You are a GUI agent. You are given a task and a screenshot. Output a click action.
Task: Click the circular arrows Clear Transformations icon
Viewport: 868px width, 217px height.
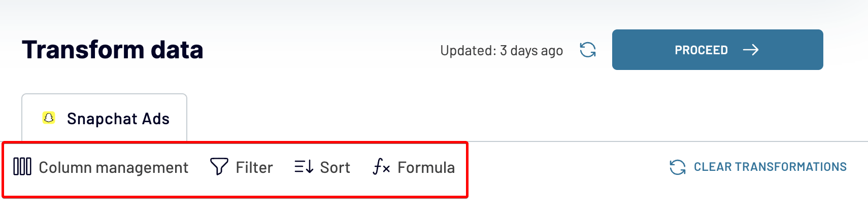(678, 167)
